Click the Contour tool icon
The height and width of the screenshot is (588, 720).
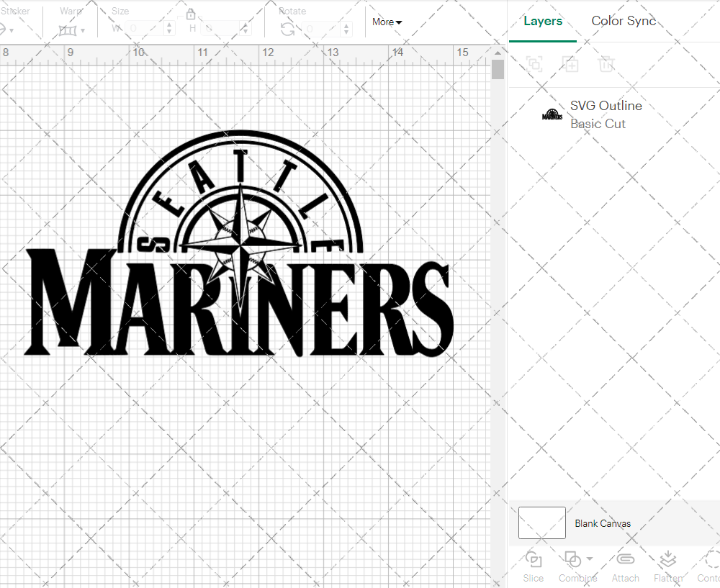tap(711, 560)
